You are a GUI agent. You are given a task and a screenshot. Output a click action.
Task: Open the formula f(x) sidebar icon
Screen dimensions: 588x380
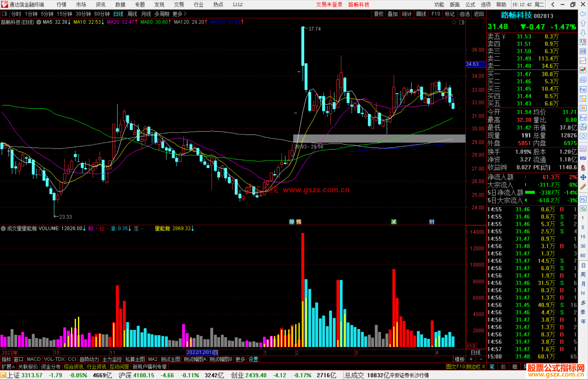(583, 127)
